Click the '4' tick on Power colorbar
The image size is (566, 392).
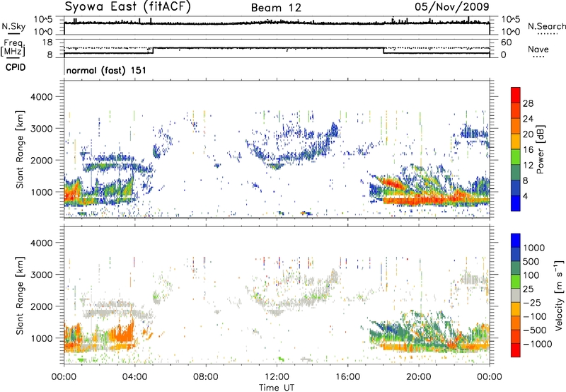526,196
